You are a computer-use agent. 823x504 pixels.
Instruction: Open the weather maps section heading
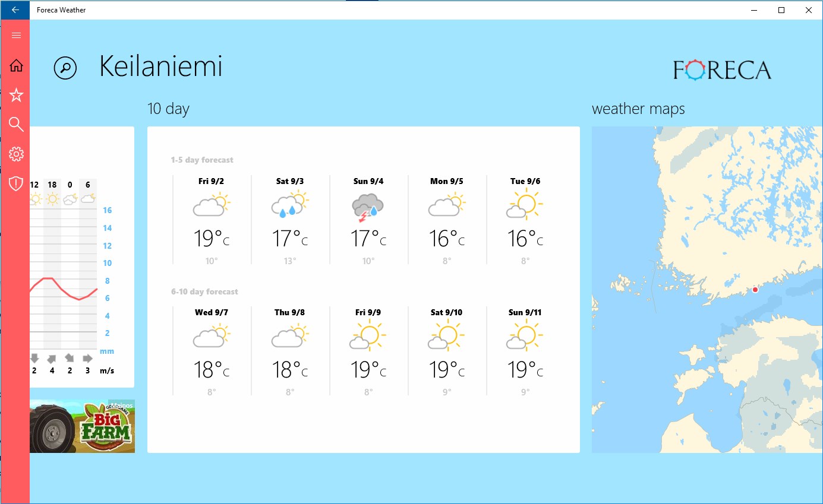pos(638,109)
